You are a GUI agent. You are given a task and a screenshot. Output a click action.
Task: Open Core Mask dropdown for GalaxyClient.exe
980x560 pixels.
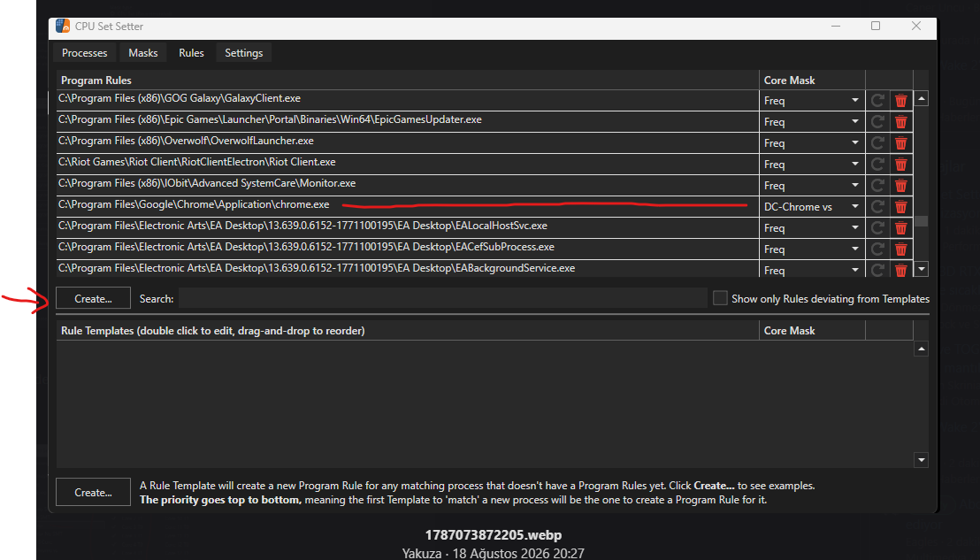pos(812,101)
